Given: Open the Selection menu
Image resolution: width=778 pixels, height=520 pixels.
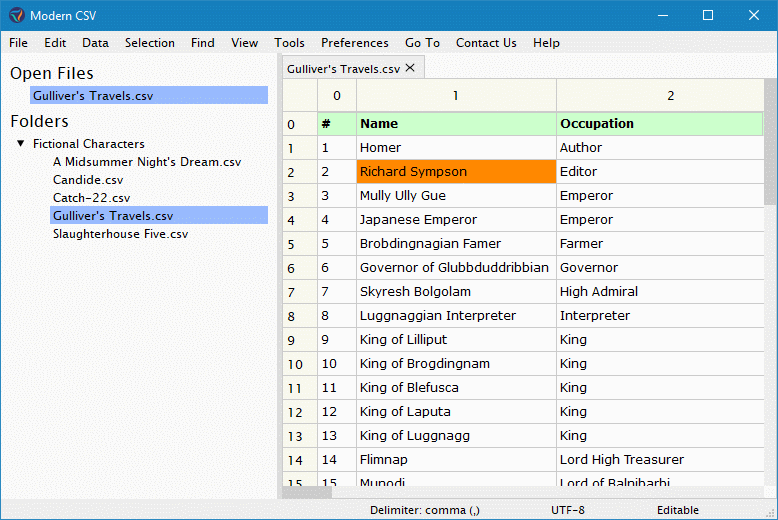Looking at the screenshot, I should coord(150,43).
